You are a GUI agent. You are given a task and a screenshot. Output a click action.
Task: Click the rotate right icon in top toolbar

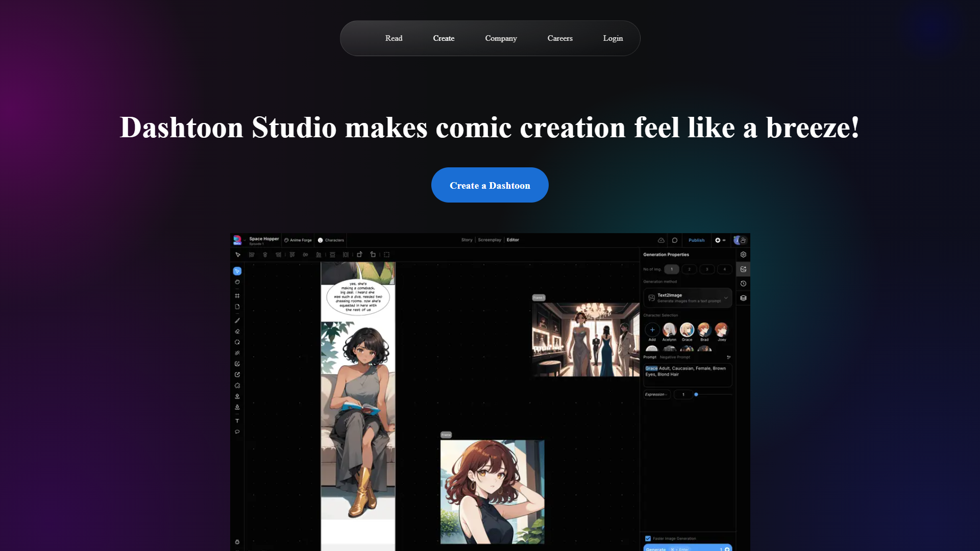click(x=359, y=255)
